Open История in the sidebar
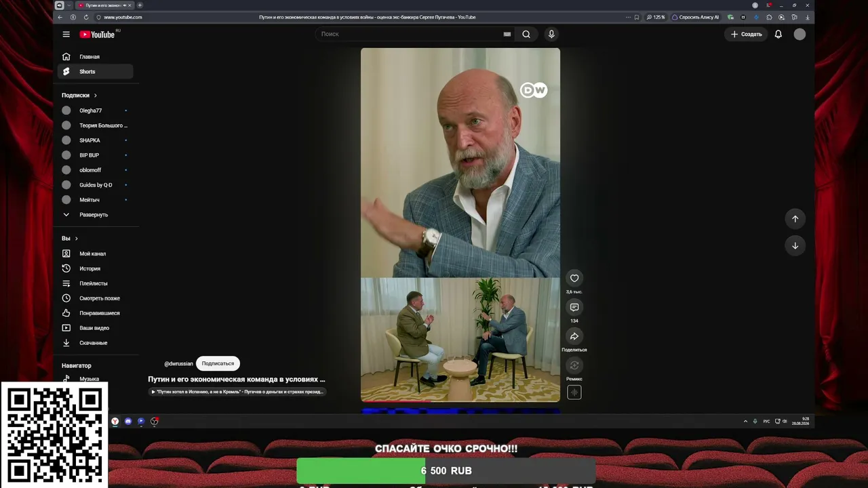Screen dimensions: 868x488 pyautogui.click(x=96, y=268)
